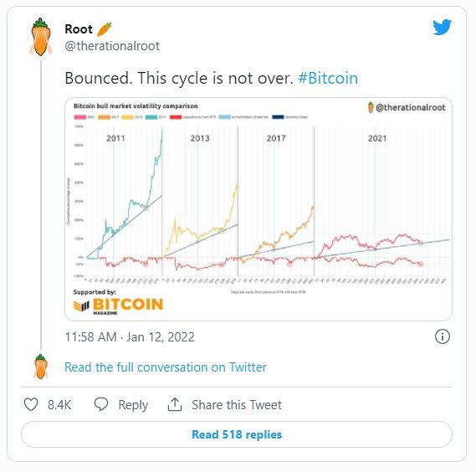The height and width of the screenshot is (472, 476).
Task: Click the Read 518 replies button
Action: coord(237,434)
